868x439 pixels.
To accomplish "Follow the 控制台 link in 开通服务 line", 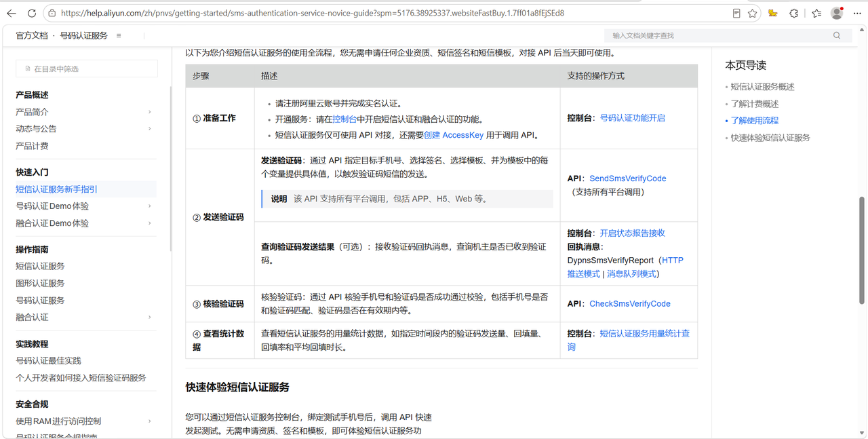I will tap(344, 119).
